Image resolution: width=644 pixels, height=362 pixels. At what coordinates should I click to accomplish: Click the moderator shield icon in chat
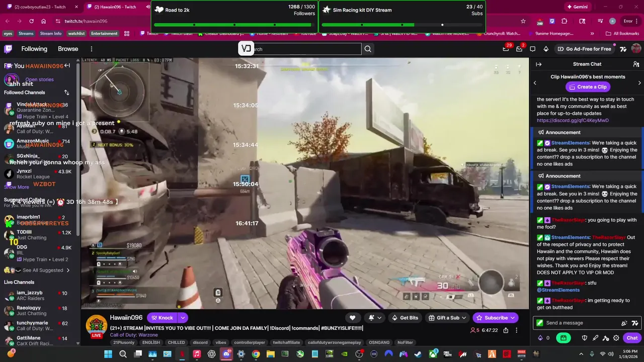(x=585, y=338)
